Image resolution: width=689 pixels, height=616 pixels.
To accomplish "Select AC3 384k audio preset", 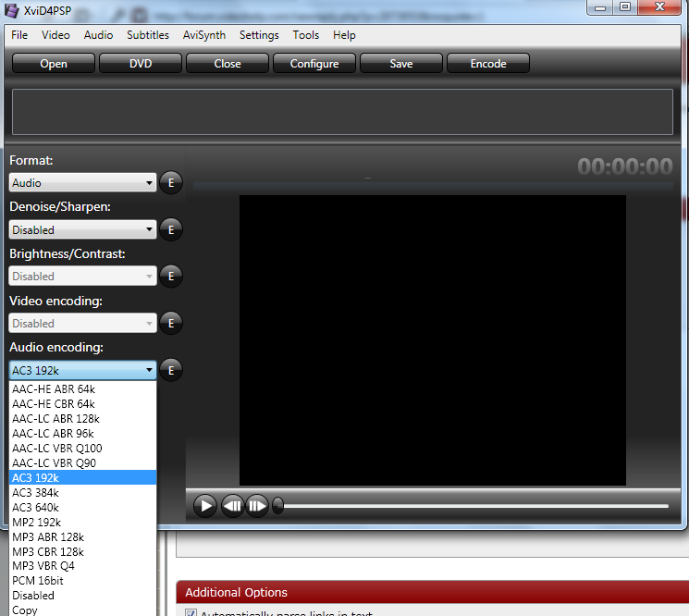I will (x=82, y=493).
